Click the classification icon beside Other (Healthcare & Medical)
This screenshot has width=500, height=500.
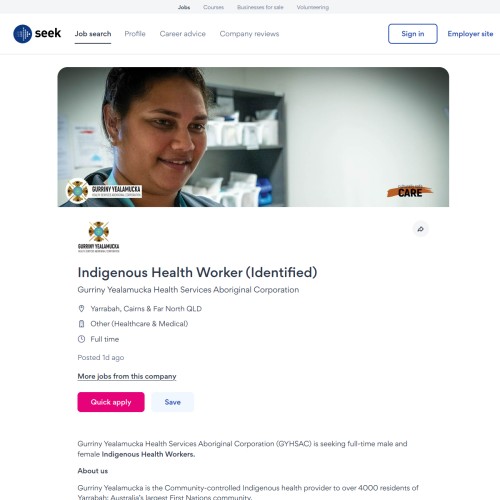tap(81, 324)
